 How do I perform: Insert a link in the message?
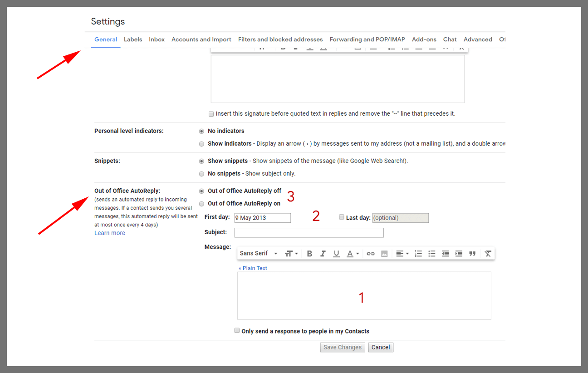click(x=371, y=254)
